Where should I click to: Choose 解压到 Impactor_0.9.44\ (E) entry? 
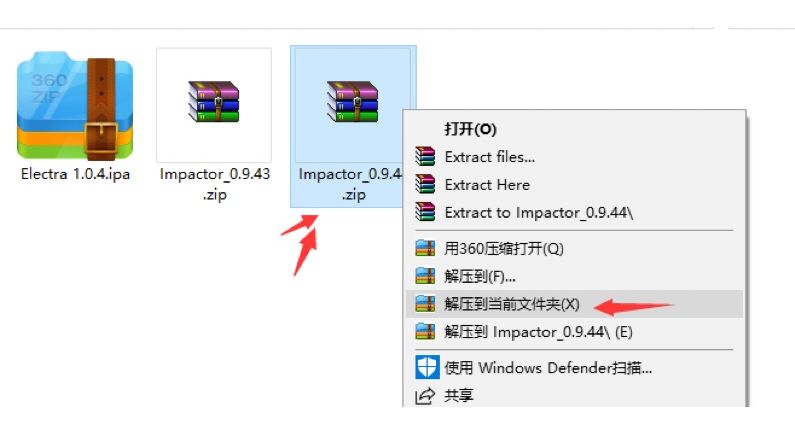pyautogui.click(x=574, y=332)
